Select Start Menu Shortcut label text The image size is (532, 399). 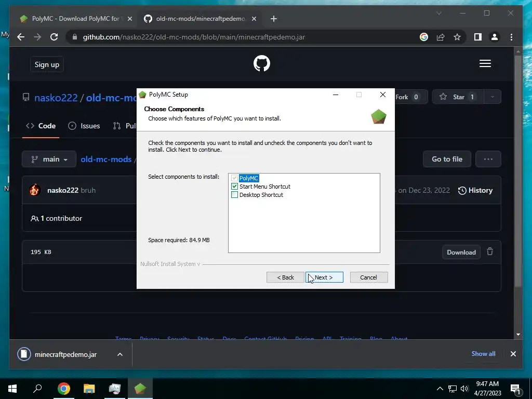pos(265,187)
